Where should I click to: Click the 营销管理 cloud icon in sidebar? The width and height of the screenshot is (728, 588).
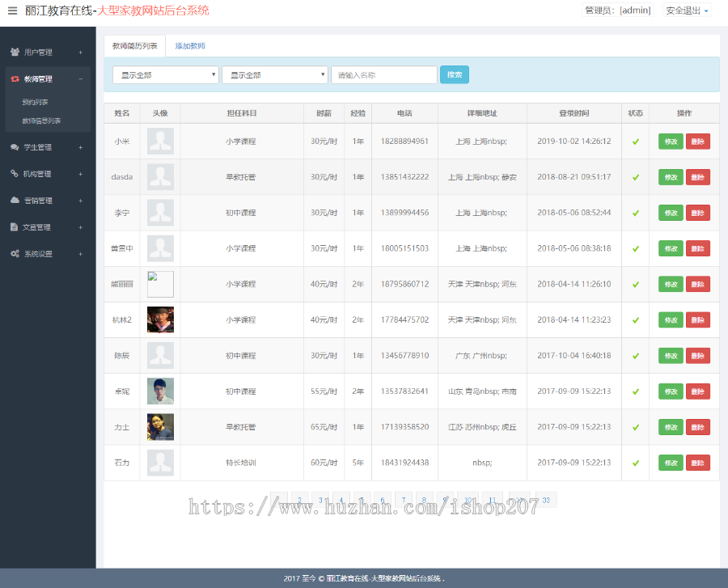[x=15, y=201]
